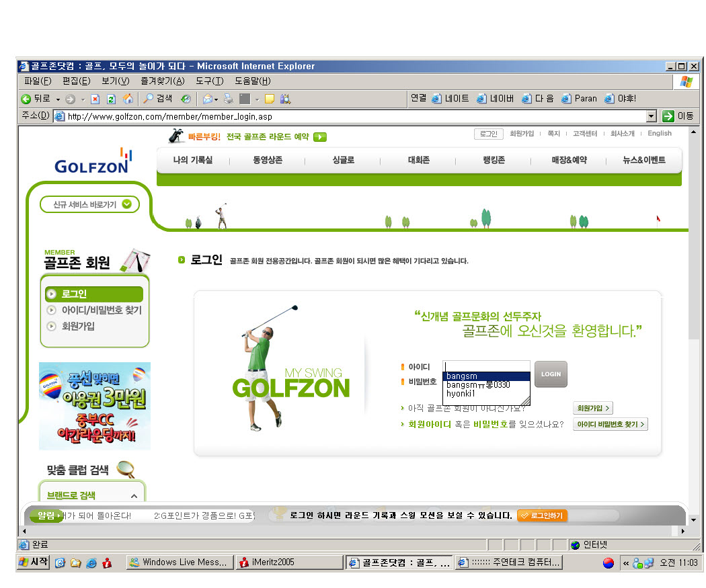This screenshot has width=706, height=588.
Task: Open Internet Explorer quick launch icon
Action: pyautogui.click(x=91, y=562)
